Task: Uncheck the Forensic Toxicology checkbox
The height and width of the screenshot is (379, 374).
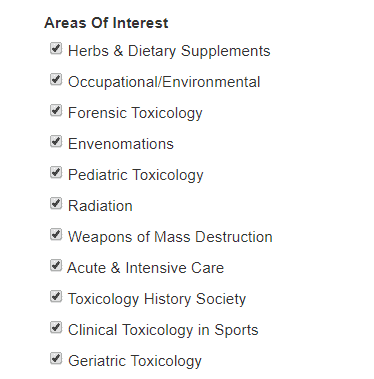Action: click(x=56, y=110)
